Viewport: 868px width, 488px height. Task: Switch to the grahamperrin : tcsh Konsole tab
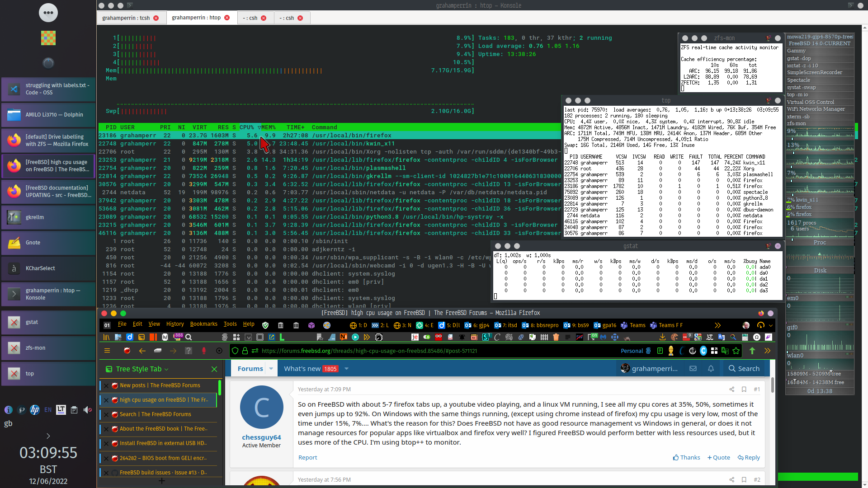(126, 18)
